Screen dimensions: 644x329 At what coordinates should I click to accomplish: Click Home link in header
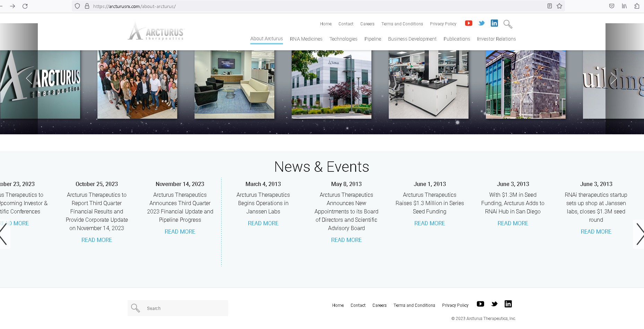[x=326, y=24]
